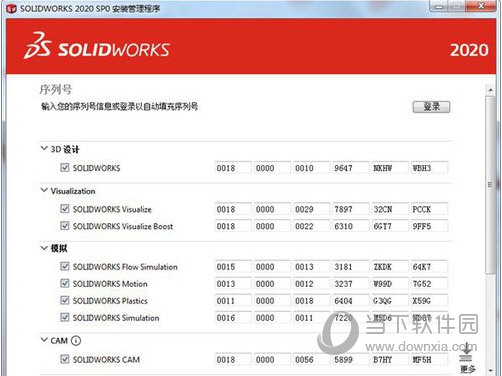Click Plastics serial field X59G
Image resolution: width=502 pixels, height=376 pixels.
pyautogui.click(x=429, y=301)
